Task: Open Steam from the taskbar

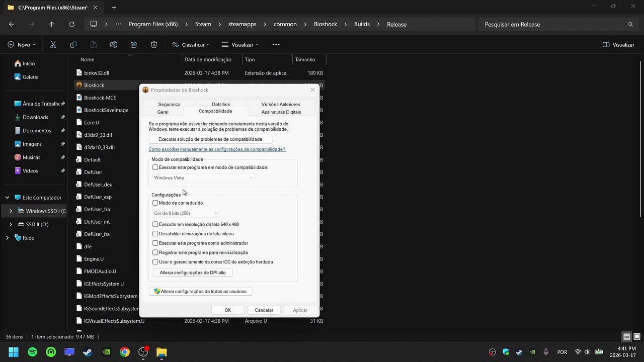Action: [x=88, y=352]
